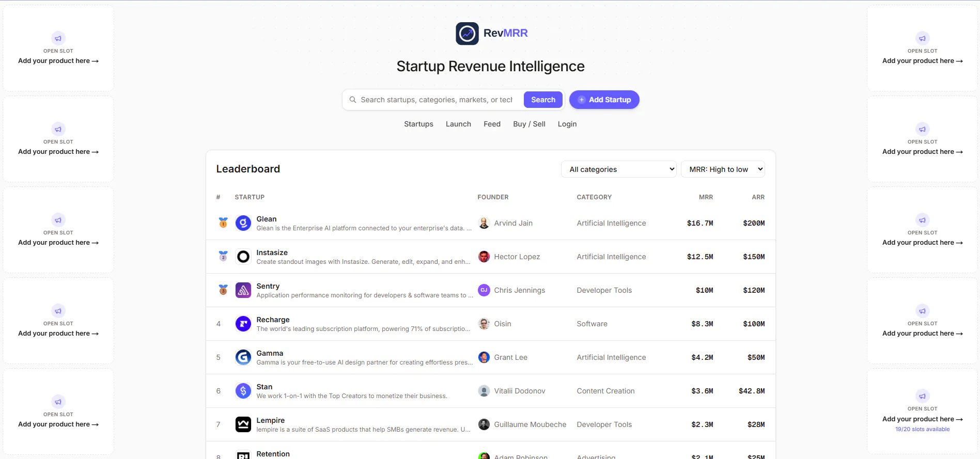Open the Glean startup logo
The image size is (980, 459).
click(243, 223)
